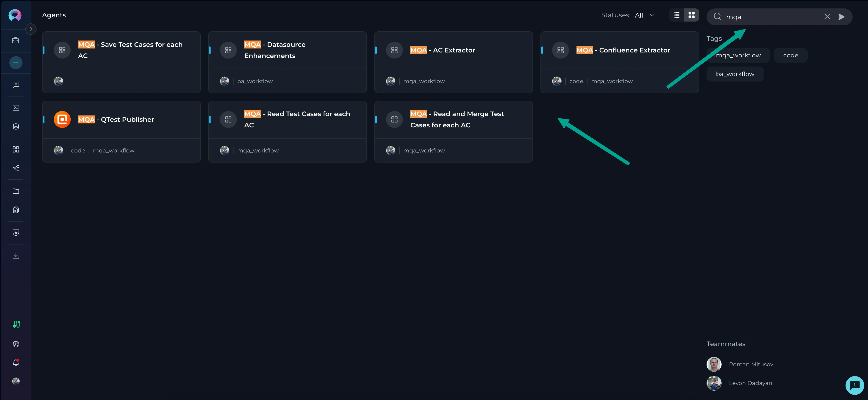Viewport: 868px width, 400px height.
Task: Click the mqa search input field
Action: pyautogui.click(x=772, y=17)
